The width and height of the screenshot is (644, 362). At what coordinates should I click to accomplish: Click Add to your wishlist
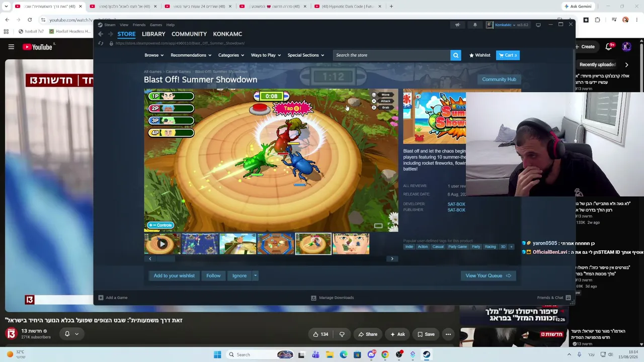pyautogui.click(x=174, y=276)
